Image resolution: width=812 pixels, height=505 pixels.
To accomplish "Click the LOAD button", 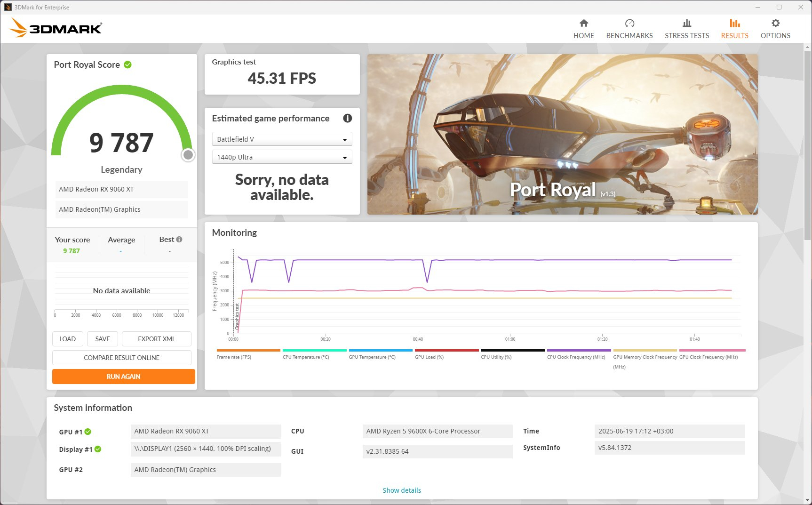I will [x=67, y=339].
